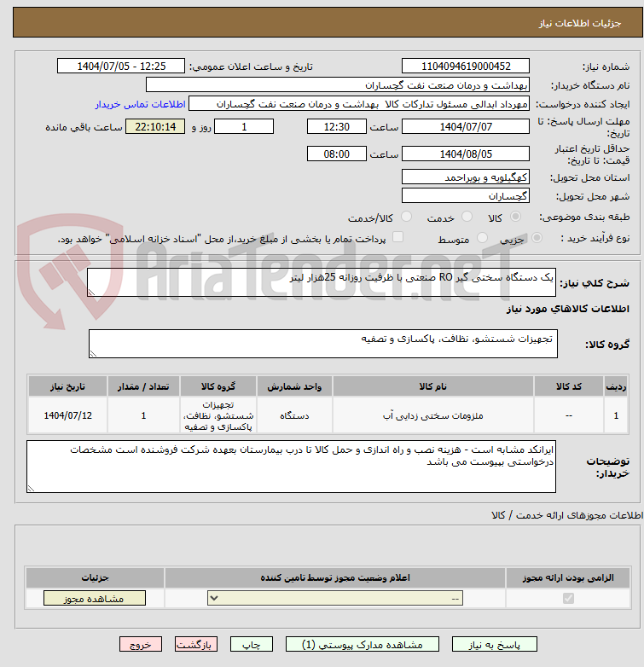Toggle the Islamic treasury bonds payment checkbox
644x667 pixels.
tap(397, 238)
